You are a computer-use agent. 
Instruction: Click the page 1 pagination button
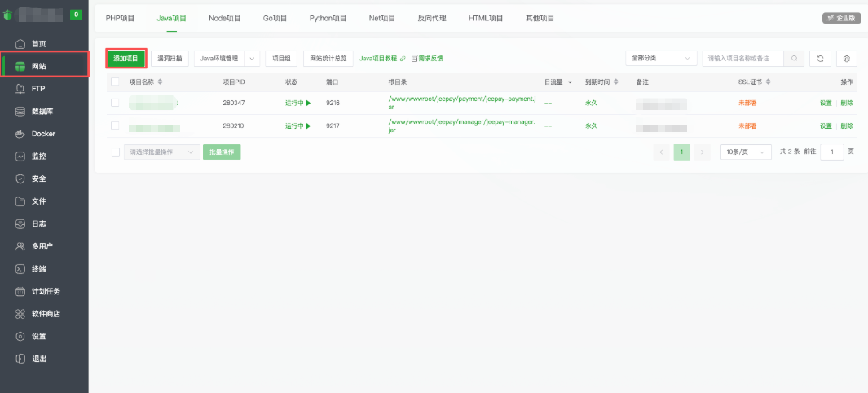click(x=681, y=152)
